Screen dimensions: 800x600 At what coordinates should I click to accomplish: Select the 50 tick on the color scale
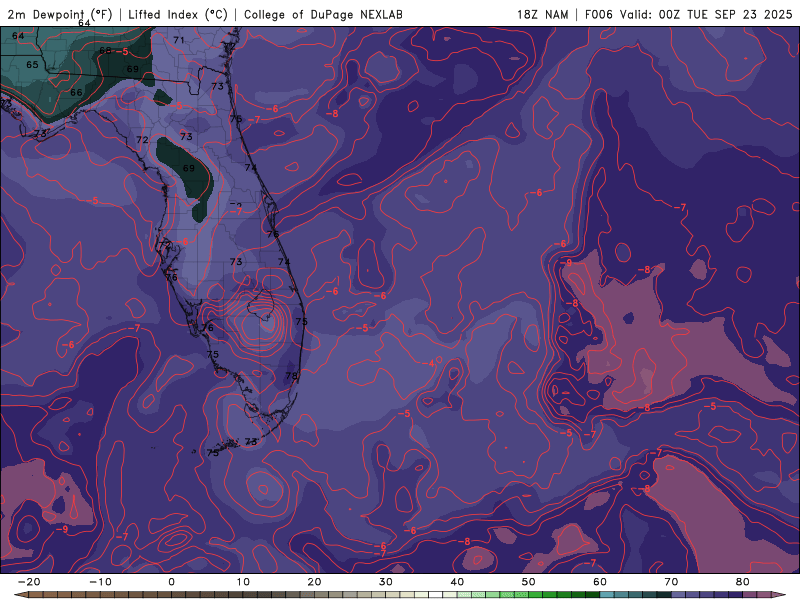click(x=529, y=582)
